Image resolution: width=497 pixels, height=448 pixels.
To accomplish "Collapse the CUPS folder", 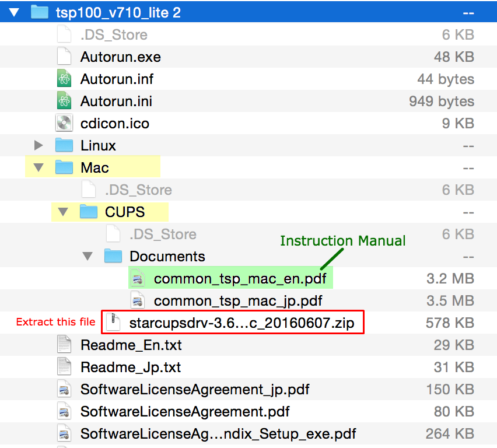I will [x=63, y=212].
